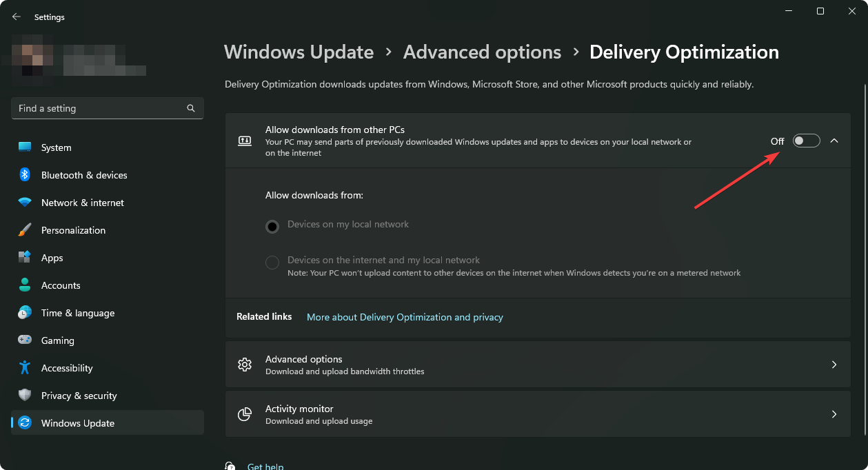
Task: Select Windows Update in sidebar
Action: (x=108, y=423)
